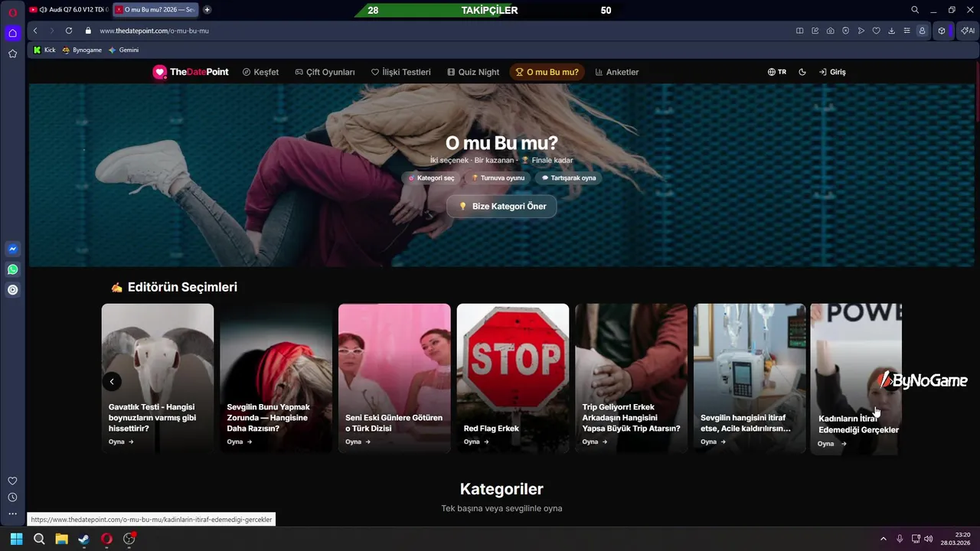
Task: Click the Tartışarak oyna pill button
Action: (568, 178)
